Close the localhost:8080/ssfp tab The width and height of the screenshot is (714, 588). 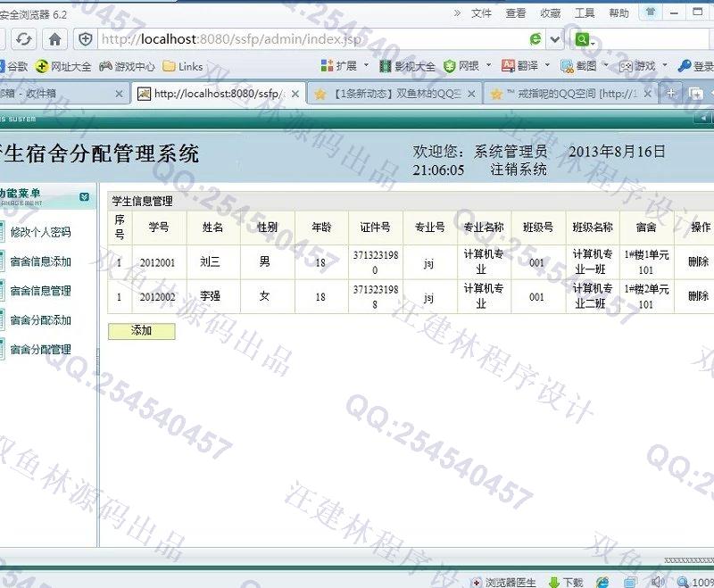(295, 94)
